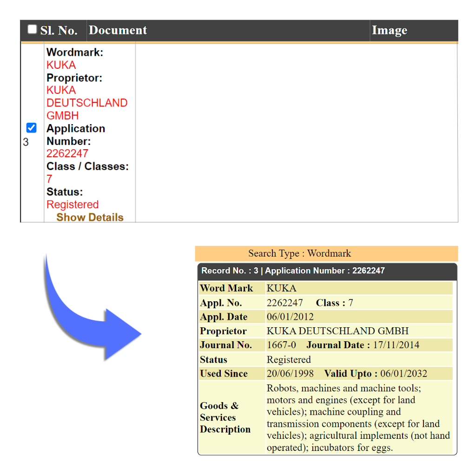Uncheck the checkbox for record 3
This screenshot has width=476, height=476.
[31, 128]
